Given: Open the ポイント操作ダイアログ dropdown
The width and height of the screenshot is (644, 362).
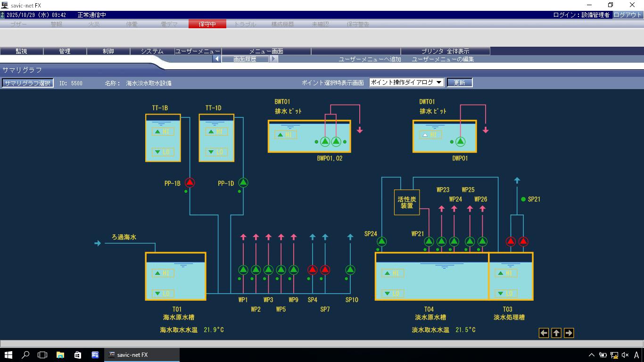Looking at the screenshot, I should pyautogui.click(x=406, y=82).
